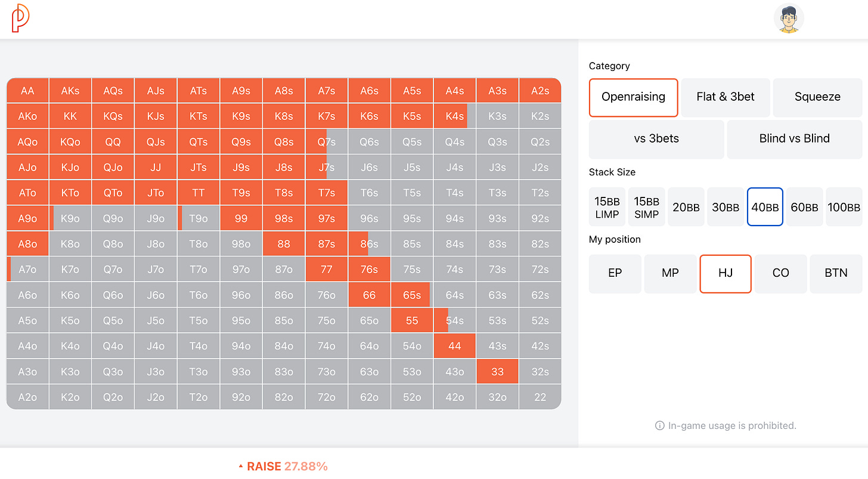Click the A7o hand cell

point(27,269)
